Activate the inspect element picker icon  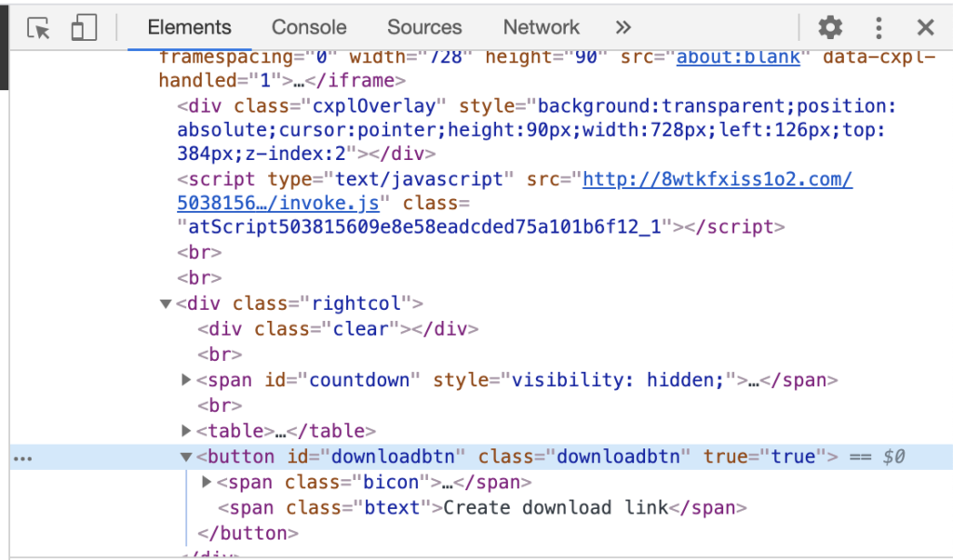tap(38, 28)
